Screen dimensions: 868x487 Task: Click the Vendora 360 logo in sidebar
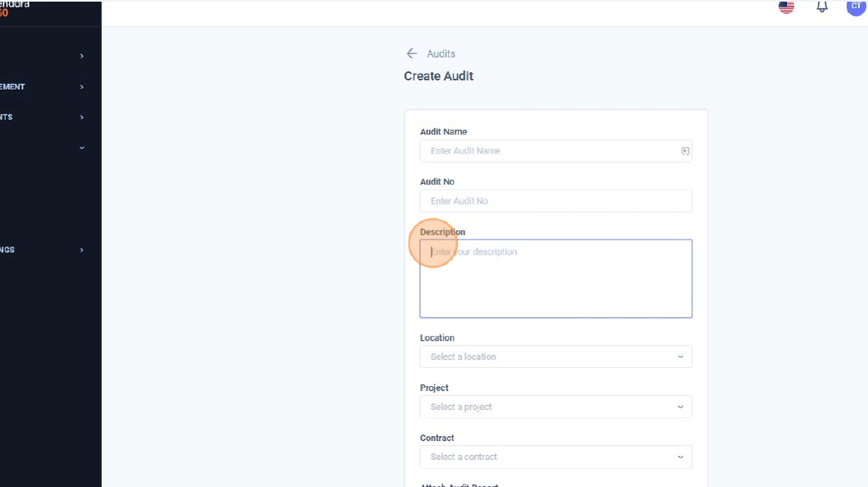point(15,8)
